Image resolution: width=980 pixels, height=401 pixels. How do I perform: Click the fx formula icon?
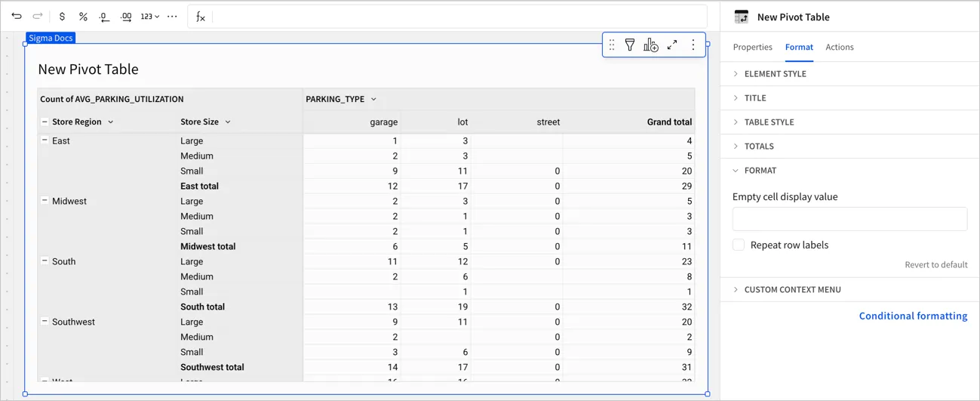click(x=200, y=17)
